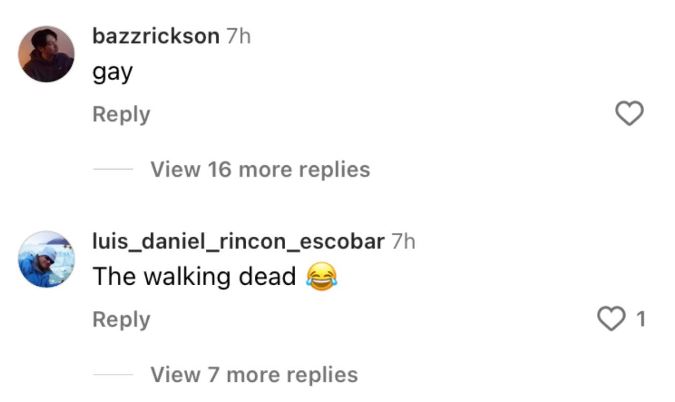The width and height of the screenshot is (675, 402).
Task: Click the crying-laughing emoji in comment
Action: coord(322,276)
